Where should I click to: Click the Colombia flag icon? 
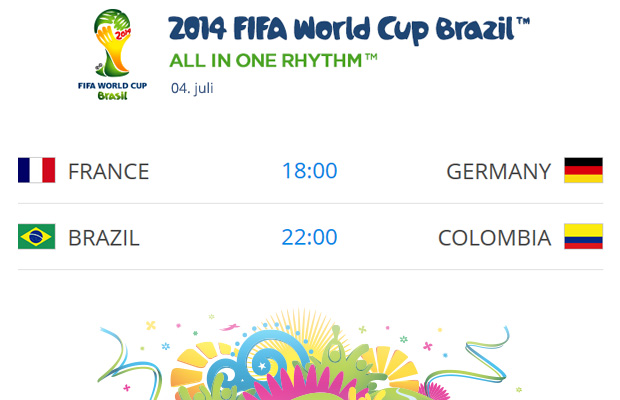tap(583, 237)
